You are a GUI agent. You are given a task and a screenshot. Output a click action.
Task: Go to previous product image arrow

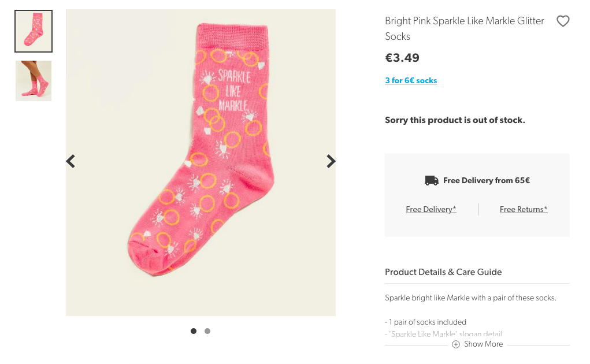coord(71,161)
